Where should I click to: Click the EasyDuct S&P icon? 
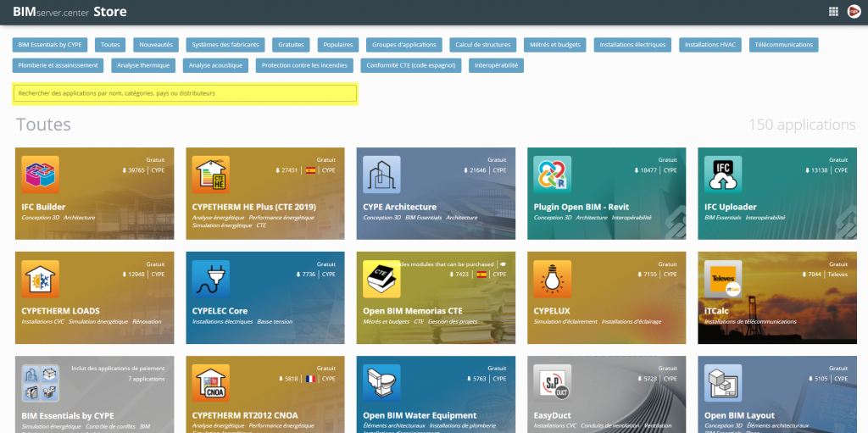point(552,383)
